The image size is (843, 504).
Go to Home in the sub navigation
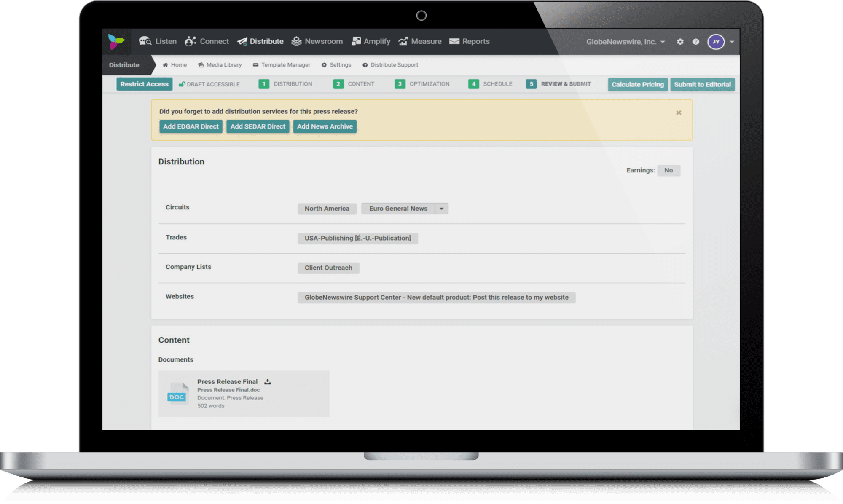point(175,65)
